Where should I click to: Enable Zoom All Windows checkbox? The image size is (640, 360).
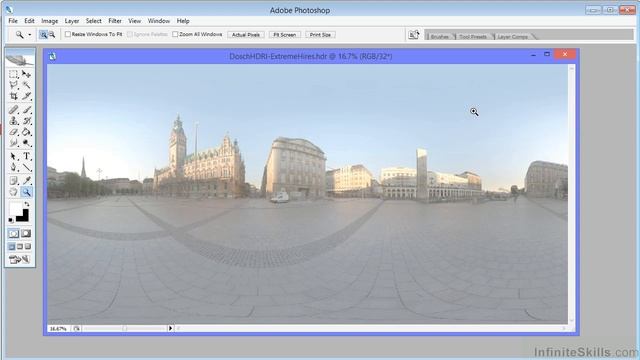[x=175, y=34]
